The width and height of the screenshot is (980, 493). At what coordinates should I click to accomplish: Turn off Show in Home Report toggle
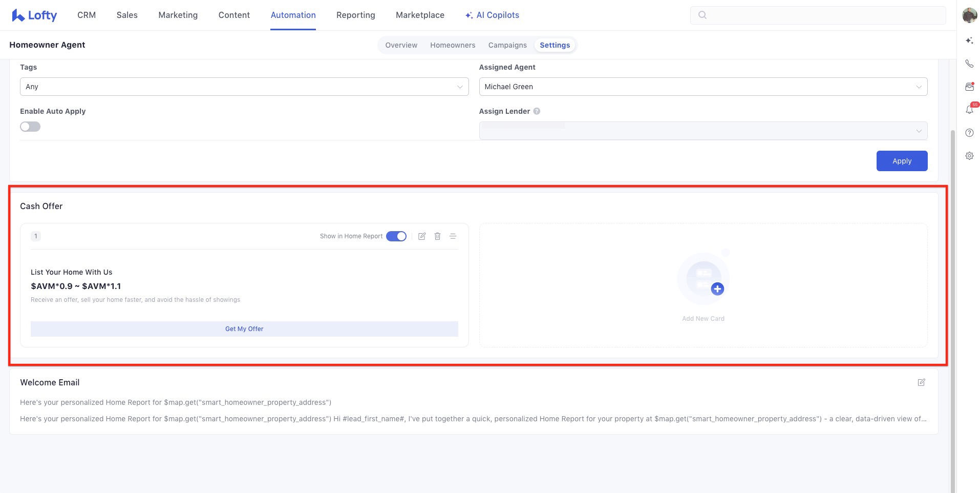(x=396, y=236)
